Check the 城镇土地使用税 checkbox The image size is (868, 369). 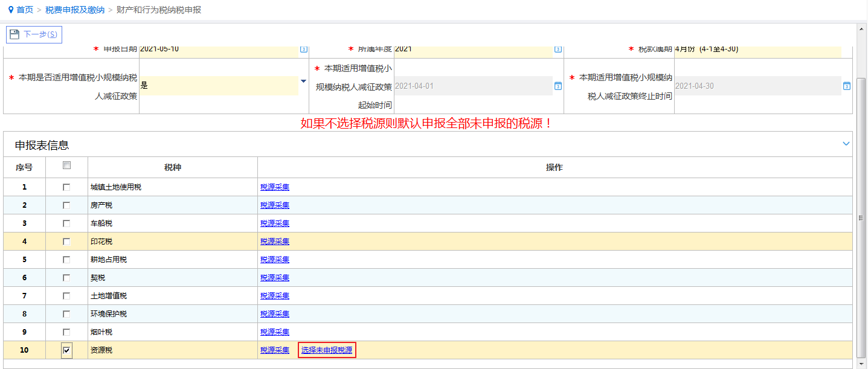(x=66, y=187)
